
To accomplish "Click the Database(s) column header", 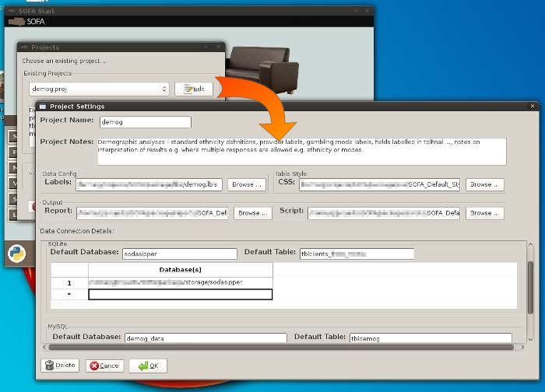I will [181, 270].
